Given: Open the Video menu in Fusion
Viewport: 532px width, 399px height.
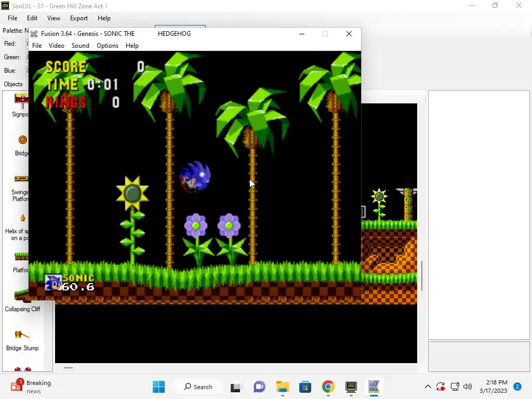Looking at the screenshot, I should (x=56, y=46).
